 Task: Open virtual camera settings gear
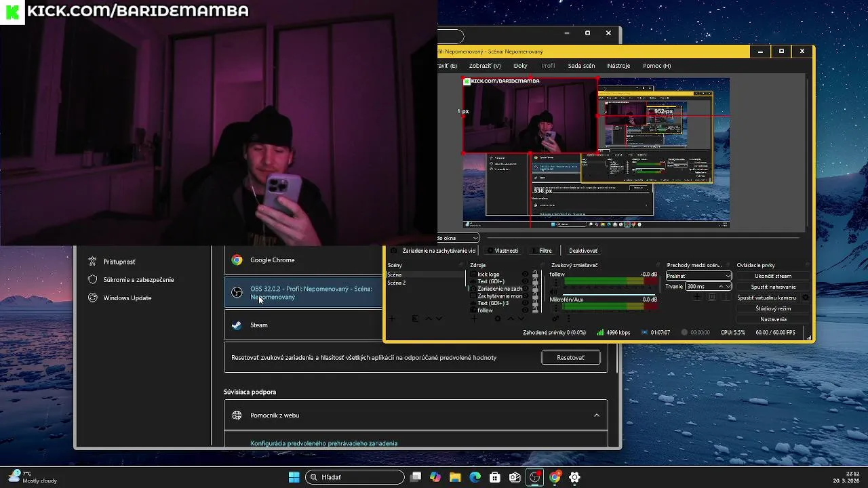(x=806, y=298)
